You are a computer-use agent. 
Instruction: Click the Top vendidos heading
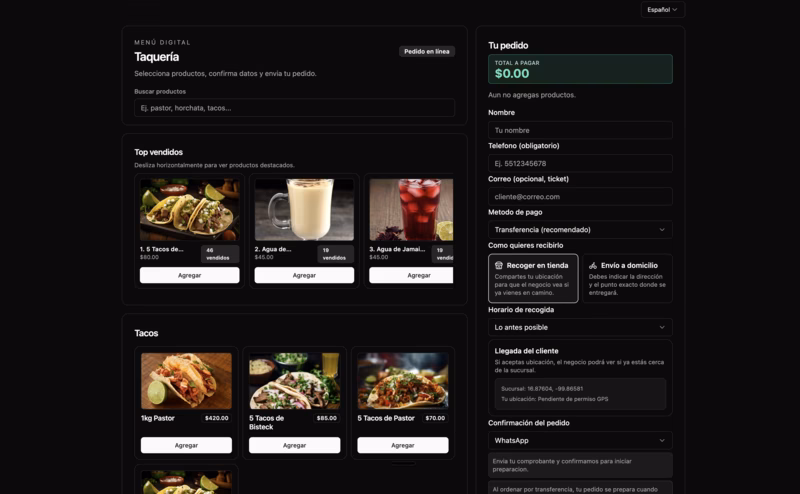(x=158, y=152)
